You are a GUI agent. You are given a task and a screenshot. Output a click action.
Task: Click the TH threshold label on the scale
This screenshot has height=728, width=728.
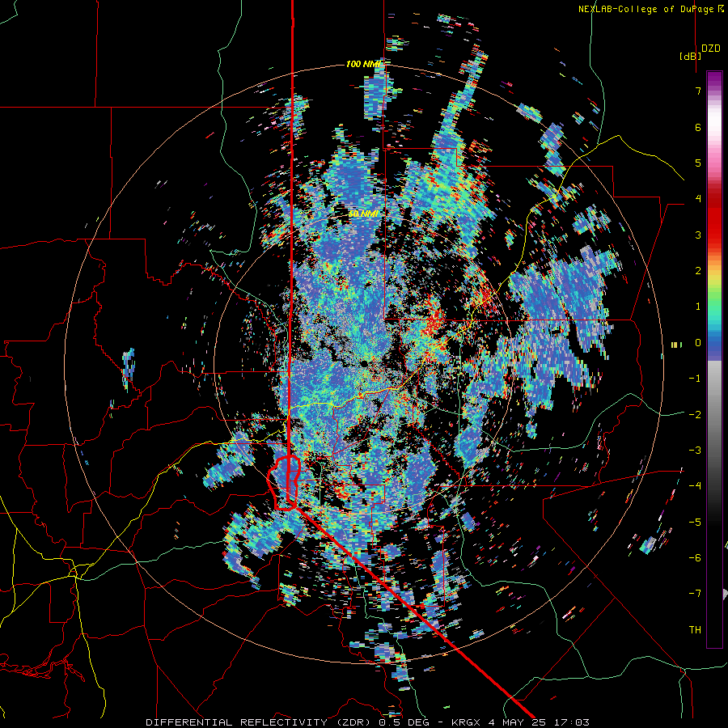[695, 629]
